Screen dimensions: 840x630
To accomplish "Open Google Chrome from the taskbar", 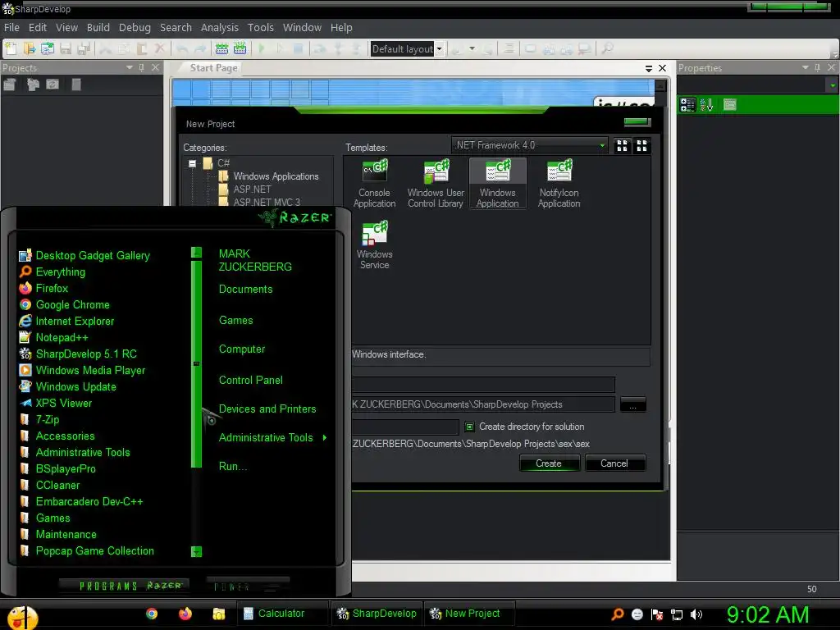I will pyautogui.click(x=152, y=614).
